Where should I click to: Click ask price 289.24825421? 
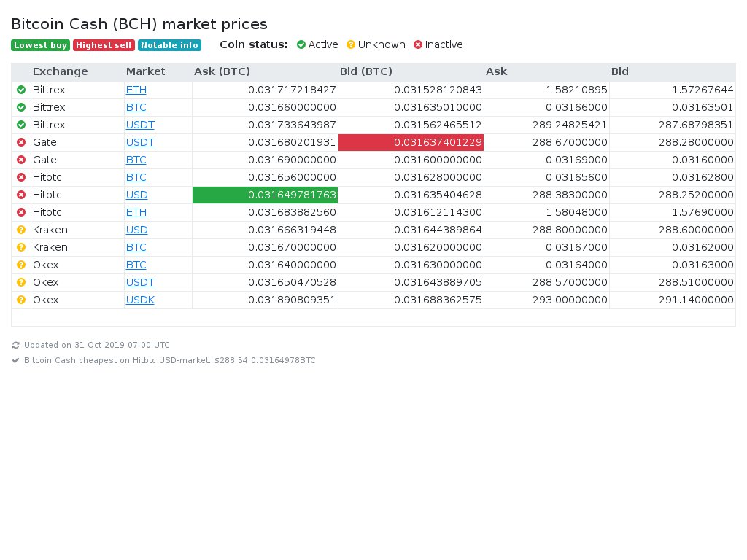(570, 125)
